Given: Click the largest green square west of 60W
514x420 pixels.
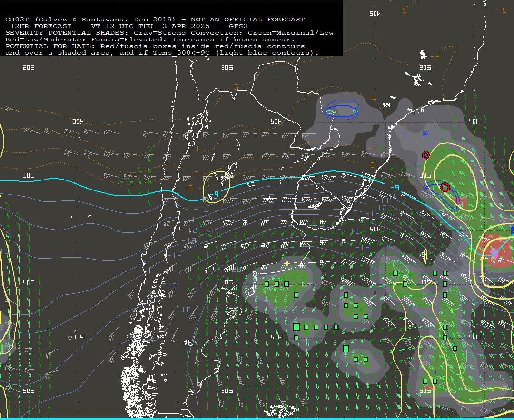Looking at the screenshot, I should 297,327.
